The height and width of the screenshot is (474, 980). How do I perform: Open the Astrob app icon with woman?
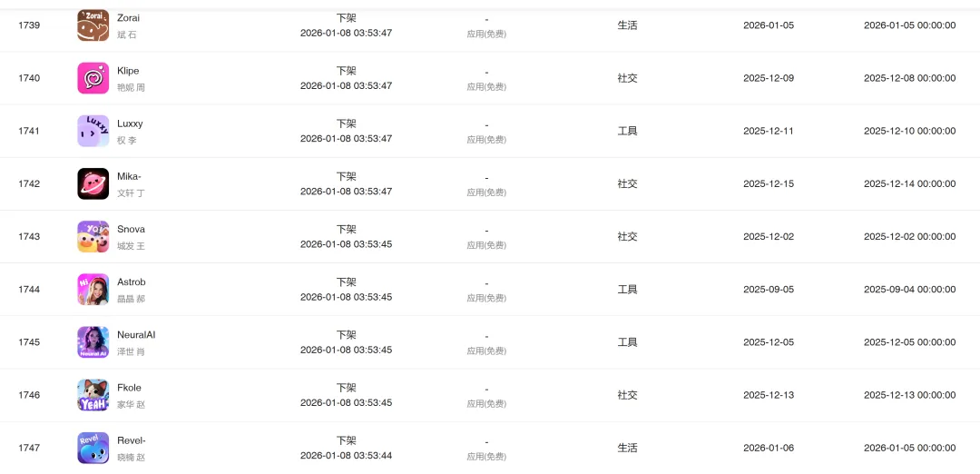(x=93, y=290)
